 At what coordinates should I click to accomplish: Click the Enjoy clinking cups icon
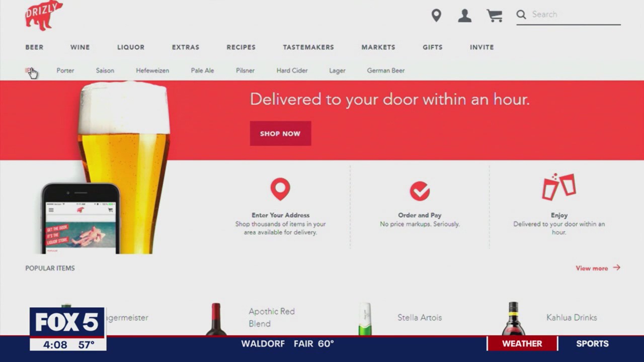click(x=559, y=187)
